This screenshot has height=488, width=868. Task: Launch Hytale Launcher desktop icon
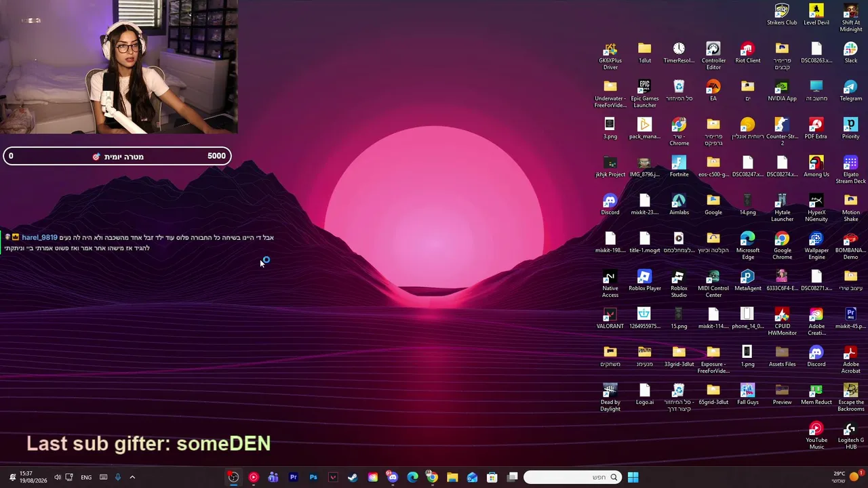coord(782,207)
